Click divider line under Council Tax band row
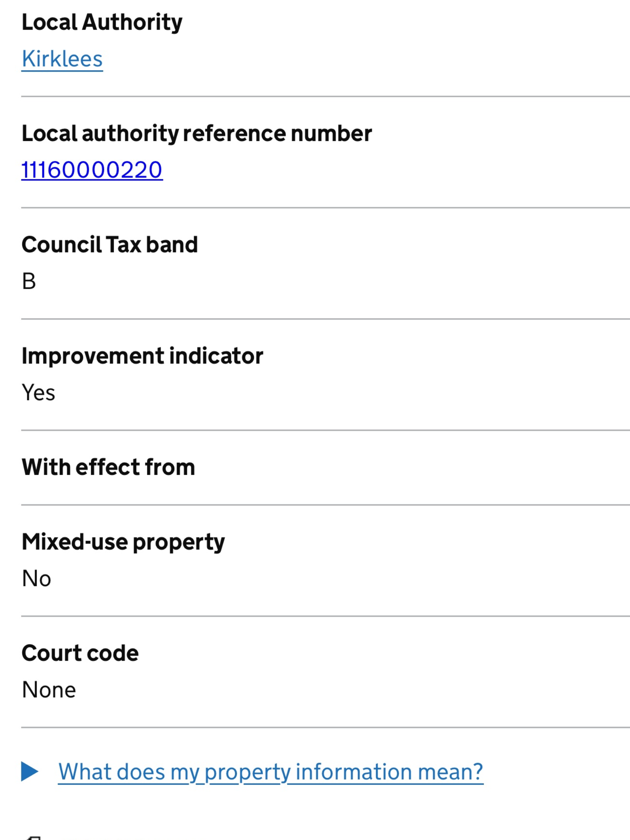Viewport: 630px width, 840px height. click(325, 319)
